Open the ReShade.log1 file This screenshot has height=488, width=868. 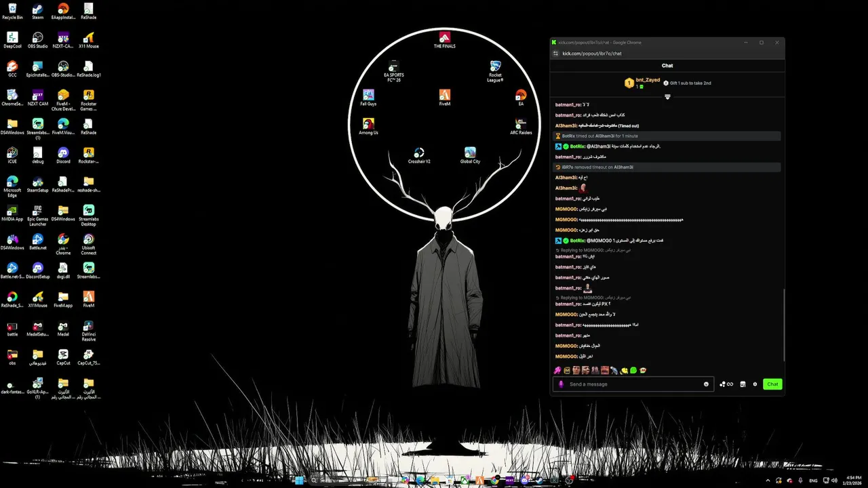tap(89, 69)
